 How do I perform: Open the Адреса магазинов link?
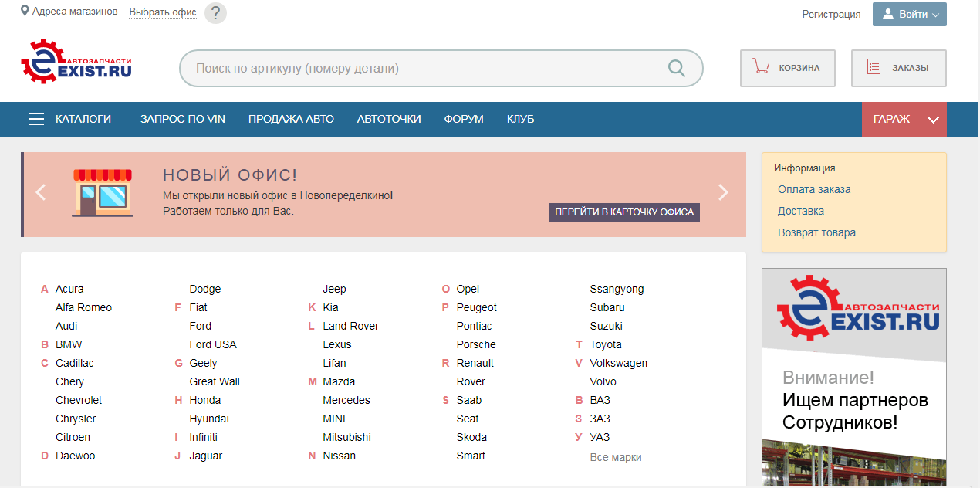75,12
